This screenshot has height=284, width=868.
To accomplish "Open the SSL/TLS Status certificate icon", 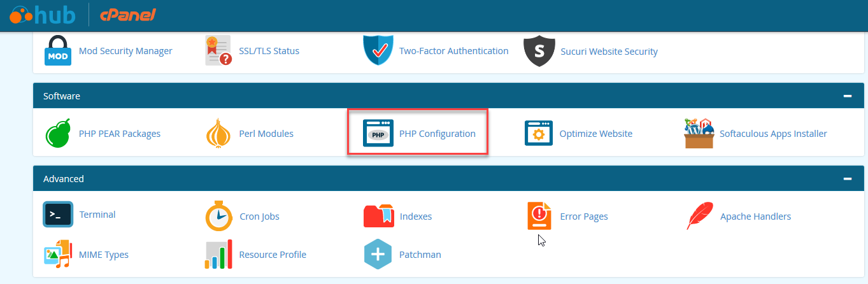I will [218, 51].
